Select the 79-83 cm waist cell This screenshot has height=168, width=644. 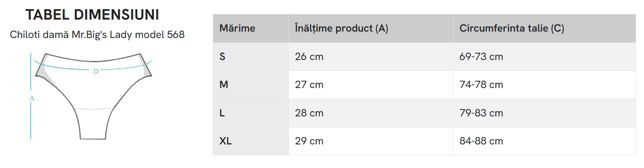click(481, 113)
